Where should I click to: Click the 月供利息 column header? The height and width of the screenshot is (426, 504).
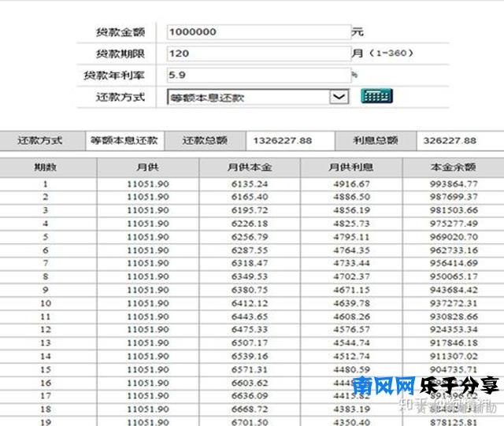[351, 167]
